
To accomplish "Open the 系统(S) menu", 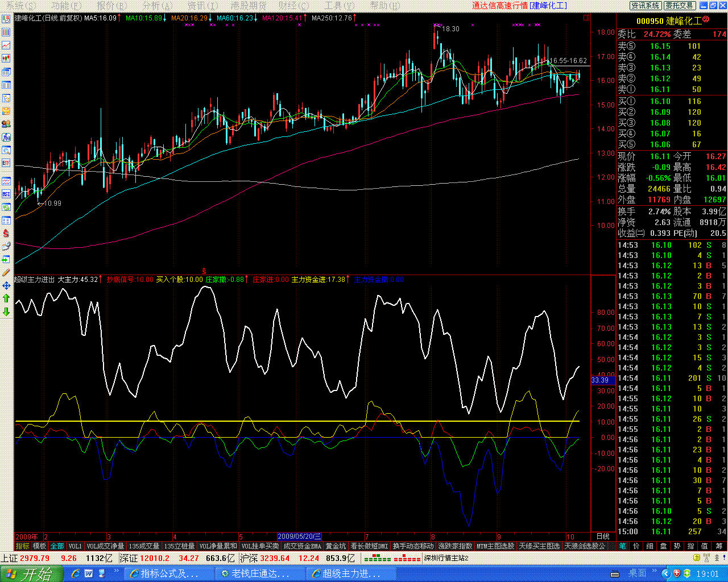I will [x=19, y=6].
